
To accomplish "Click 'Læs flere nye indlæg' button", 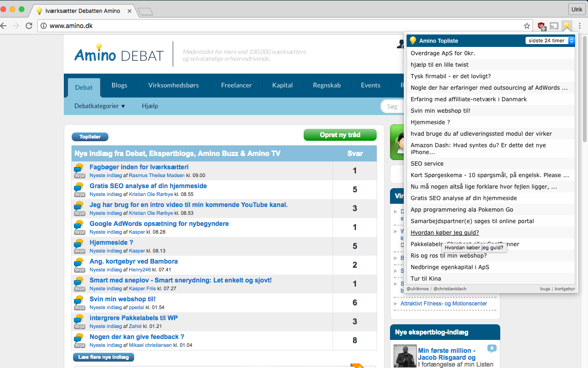I will [x=103, y=357].
